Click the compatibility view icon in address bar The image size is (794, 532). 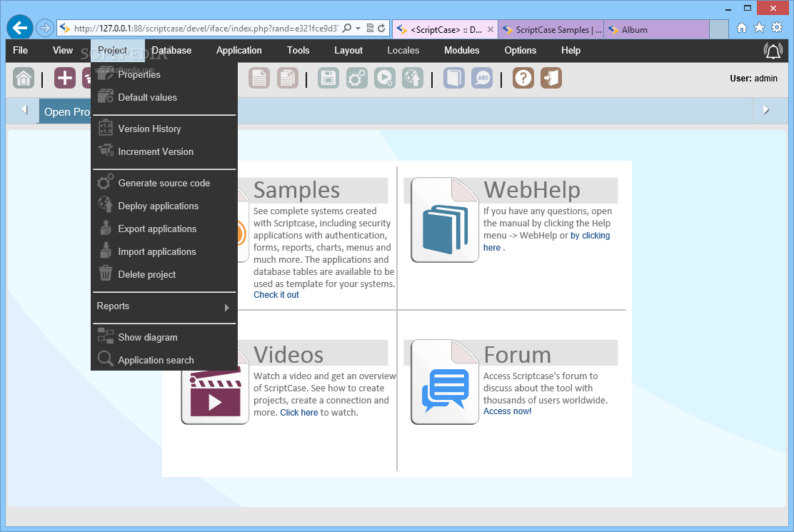point(370,28)
